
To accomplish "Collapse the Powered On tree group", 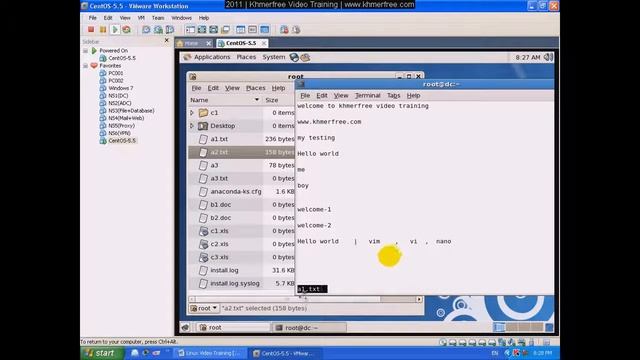I will pos(85,51).
